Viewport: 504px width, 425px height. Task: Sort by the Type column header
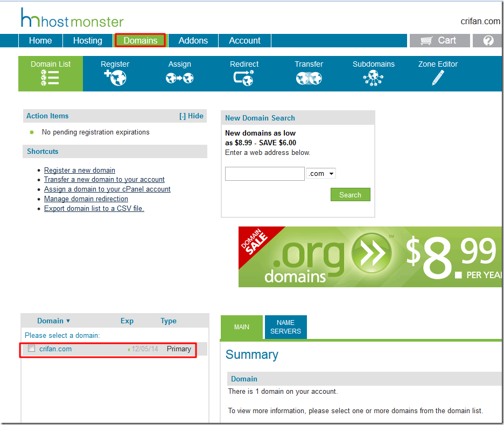pyautogui.click(x=169, y=321)
